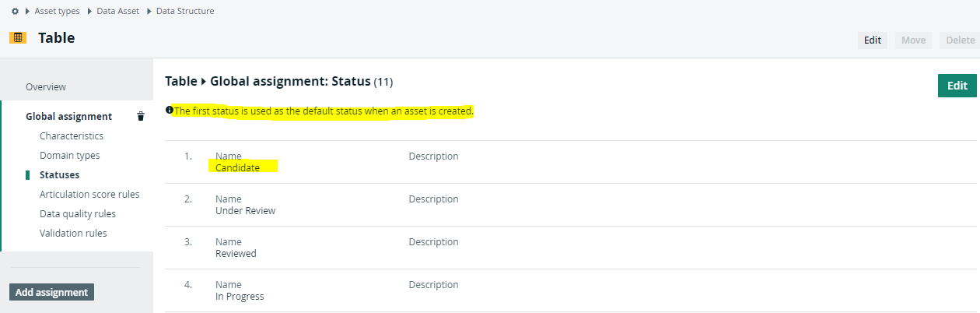Image resolution: width=980 pixels, height=313 pixels.
Task: Click the Add assignment button
Action: [x=51, y=292]
